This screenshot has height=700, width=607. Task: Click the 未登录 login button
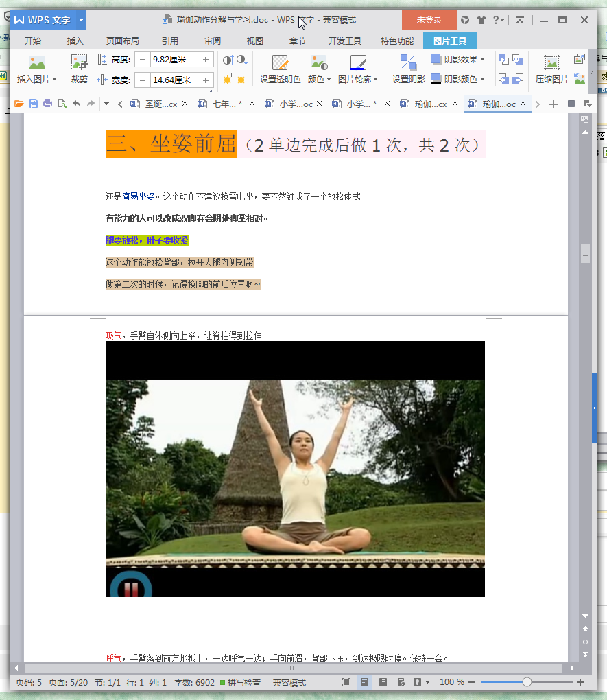coord(429,20)
